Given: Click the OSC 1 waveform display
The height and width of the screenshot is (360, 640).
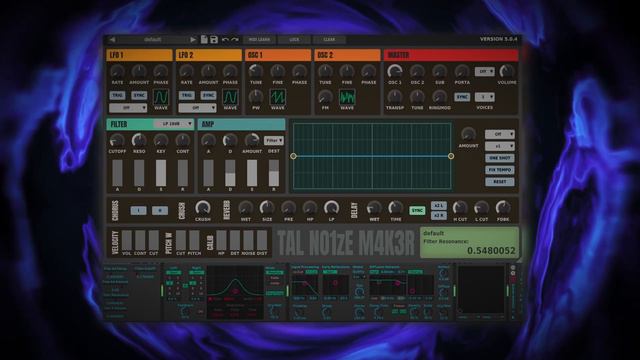Looking at the screenshot, I should (x=278, y=97).
